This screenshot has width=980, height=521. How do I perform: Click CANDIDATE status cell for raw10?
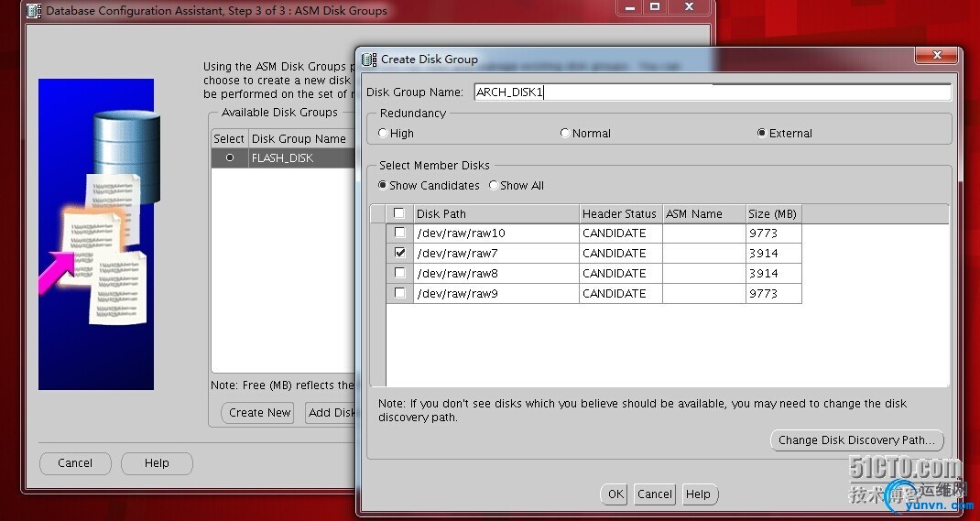(x=621, y=233)
